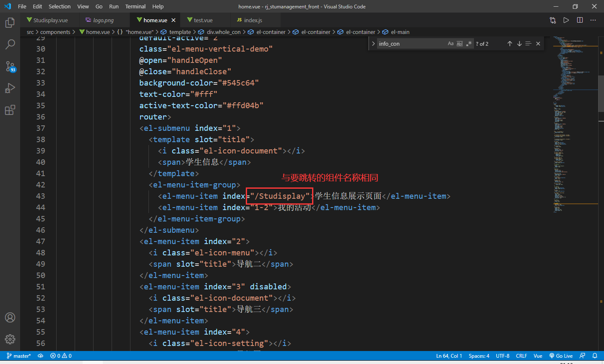Open the Search view in activity bar
This screenshot has height=364, width=604.
click(10, 44)
